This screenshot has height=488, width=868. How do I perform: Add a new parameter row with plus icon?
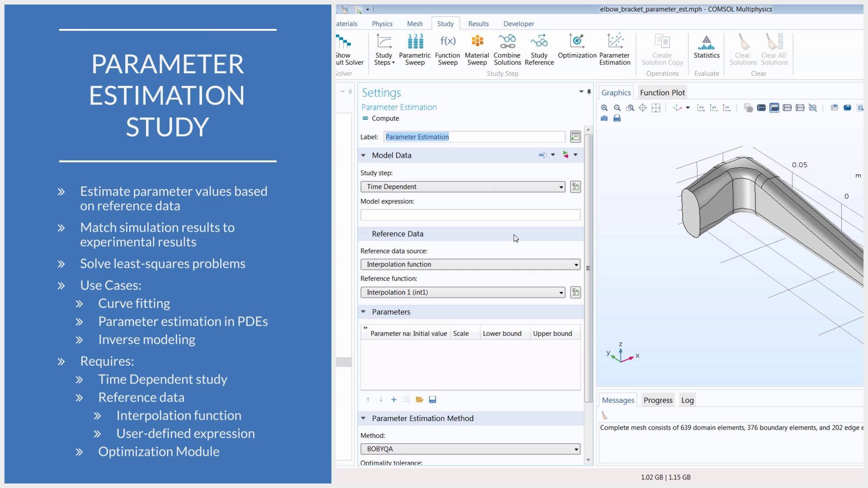click(394, 400)
